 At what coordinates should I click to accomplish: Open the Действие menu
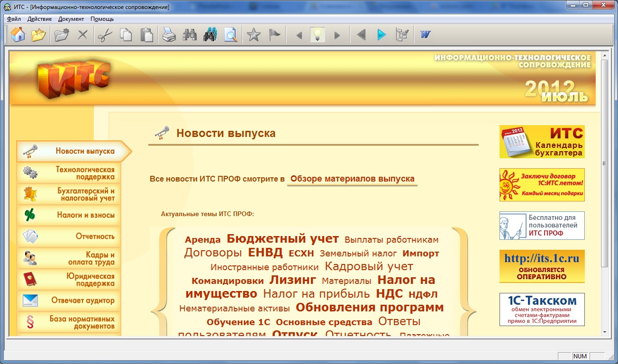40,19
